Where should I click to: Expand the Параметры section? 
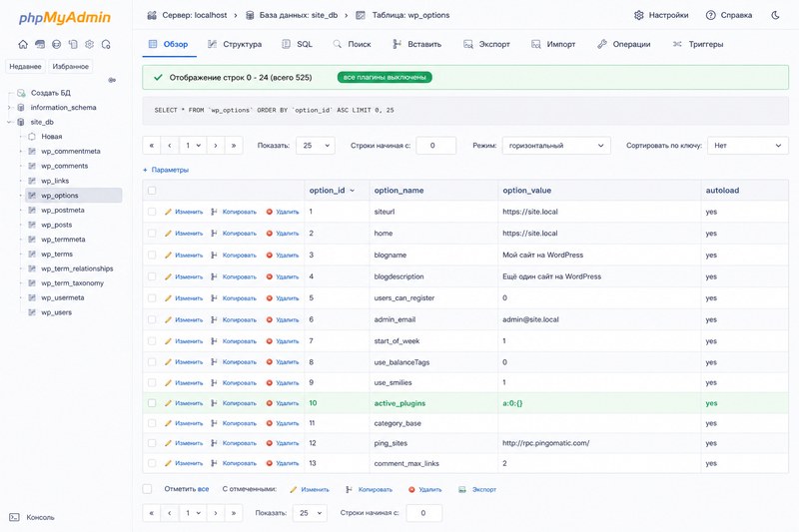pos(166,170)
